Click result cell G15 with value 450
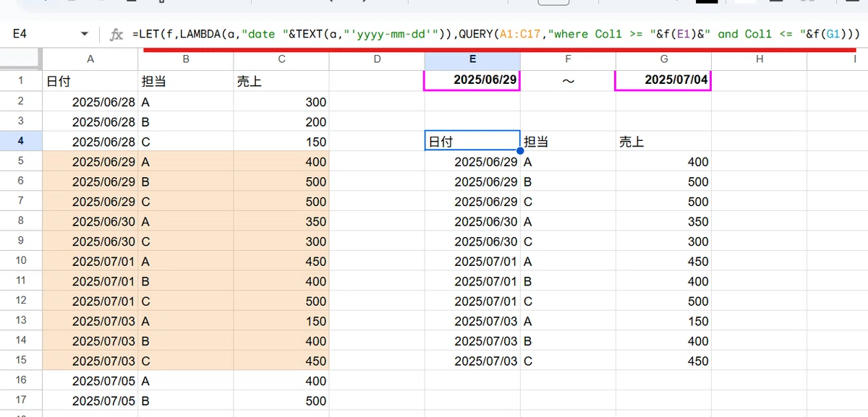 pyautogui.click(x=663, y=361)
